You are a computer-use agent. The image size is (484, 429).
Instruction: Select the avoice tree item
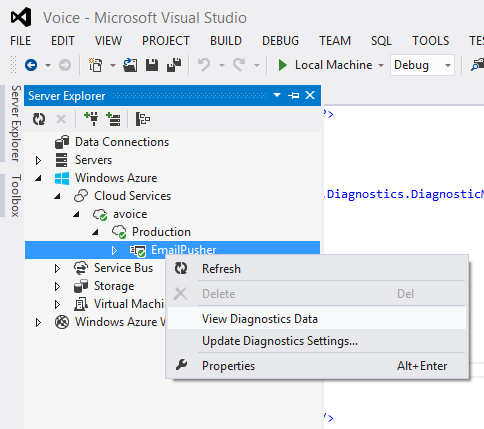130,214
